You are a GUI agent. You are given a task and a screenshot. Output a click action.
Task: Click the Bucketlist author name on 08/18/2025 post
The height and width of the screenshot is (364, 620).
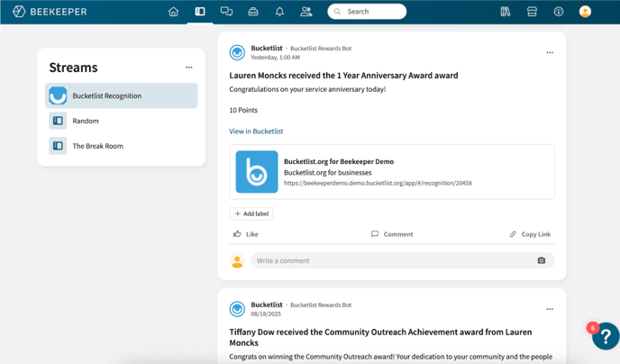267,305
